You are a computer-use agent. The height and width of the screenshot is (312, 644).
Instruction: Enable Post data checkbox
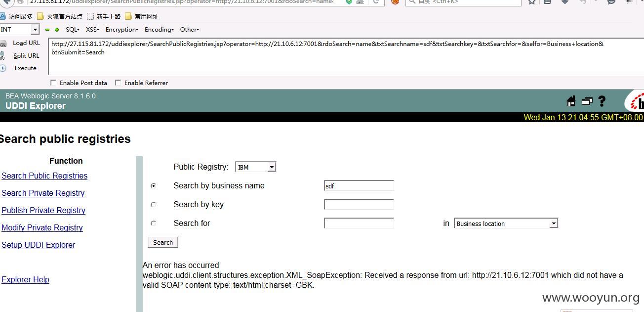coord(53,83)
